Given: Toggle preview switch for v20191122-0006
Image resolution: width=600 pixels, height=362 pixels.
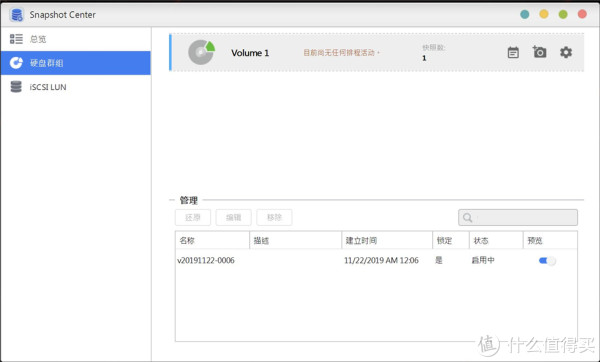Looking at the screenshot, I should (547, 261).
